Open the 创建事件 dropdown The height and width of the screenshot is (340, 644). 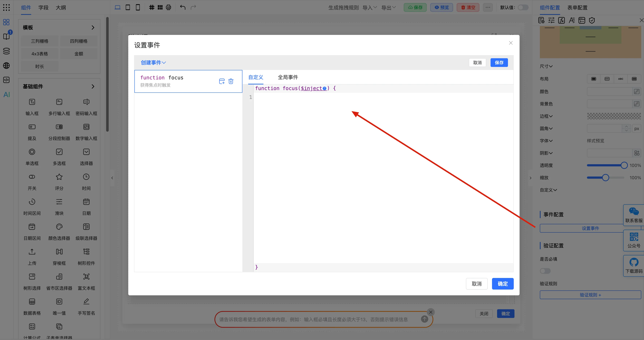[153, 63]
